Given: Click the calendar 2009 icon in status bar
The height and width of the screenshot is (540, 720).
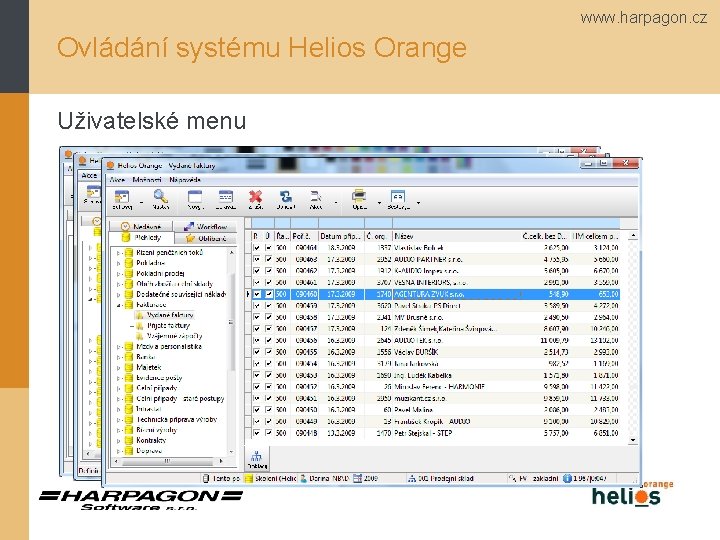Looking at the screenshot, I should 358,478.
